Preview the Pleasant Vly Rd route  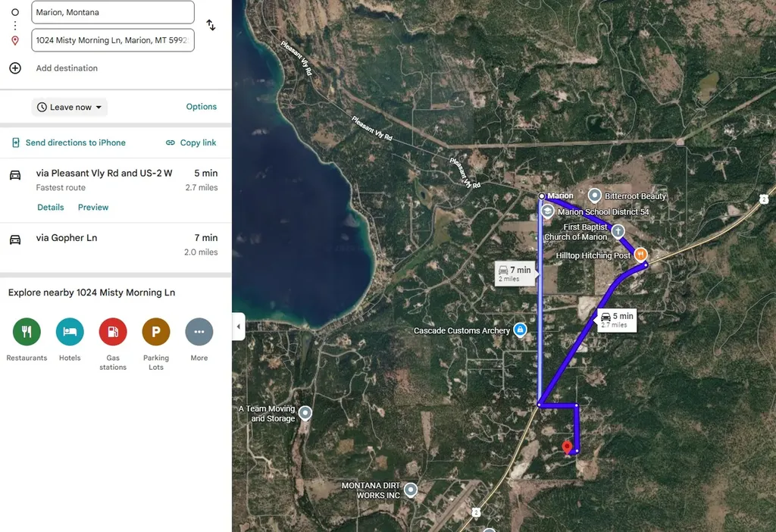[x=93, y=208]
